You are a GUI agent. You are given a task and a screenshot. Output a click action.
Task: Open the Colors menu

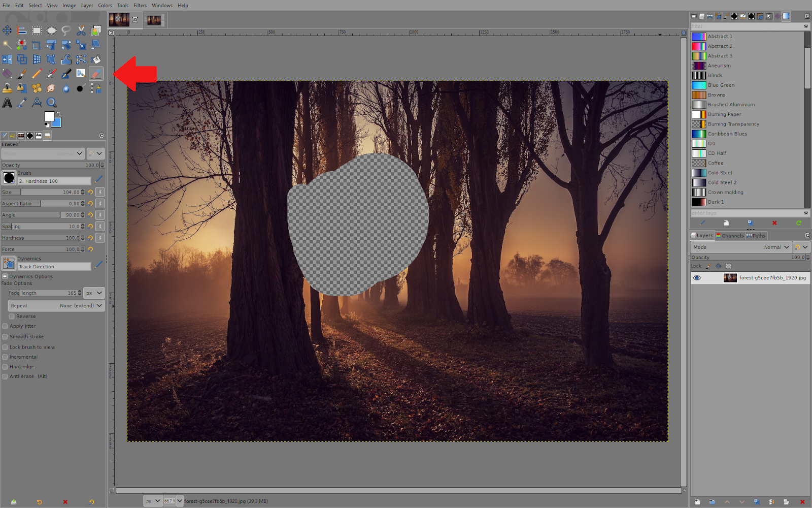point(105,6)
